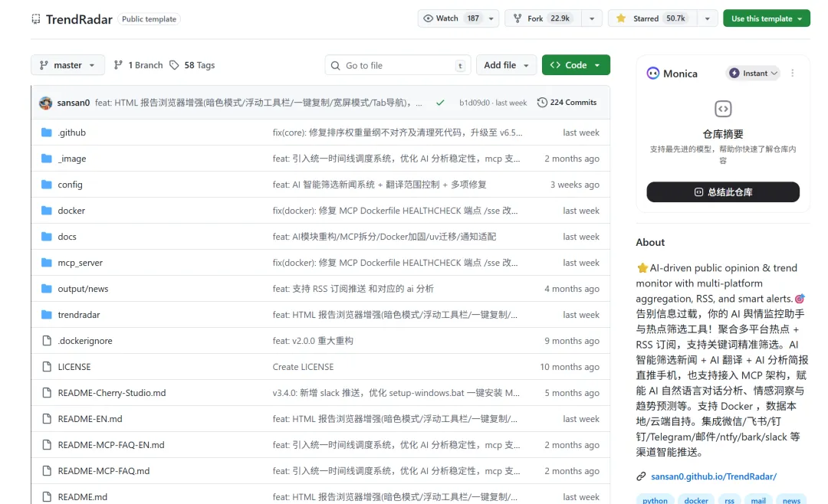Click the fork icon in Fork button
This screenshot has height=504, width=828.
(517, 18)
